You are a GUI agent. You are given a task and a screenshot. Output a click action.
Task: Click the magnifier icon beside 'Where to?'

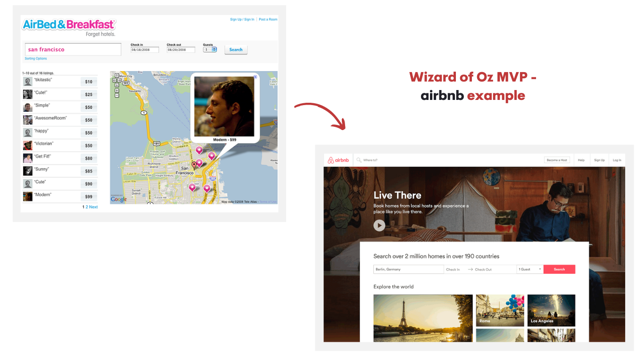pos(359,160)
